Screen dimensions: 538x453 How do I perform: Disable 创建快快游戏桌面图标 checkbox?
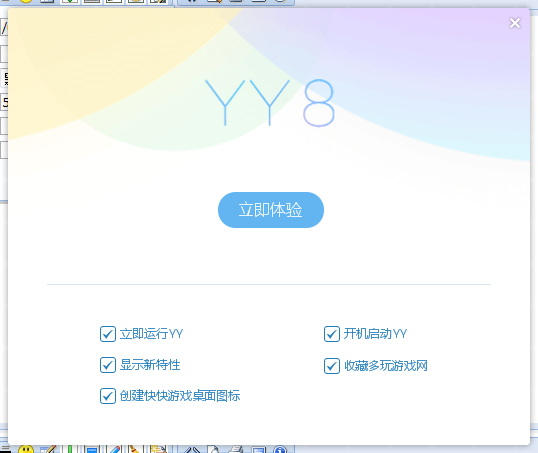pos(108,396)
